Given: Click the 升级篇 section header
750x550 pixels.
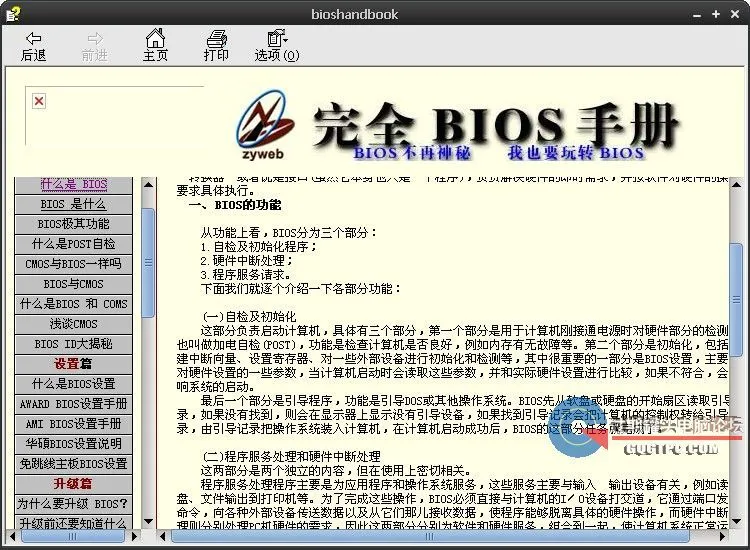Looking at the screenshot, I should 74,484.
